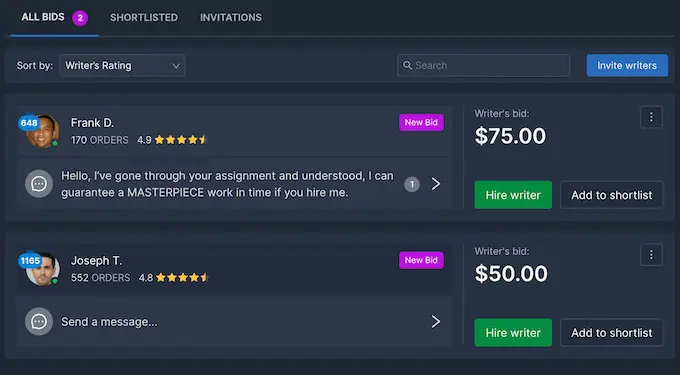Click the magnifying glass search icon
Image resolution: width=680 pixels, height=375 pixels.
[407, 65]
